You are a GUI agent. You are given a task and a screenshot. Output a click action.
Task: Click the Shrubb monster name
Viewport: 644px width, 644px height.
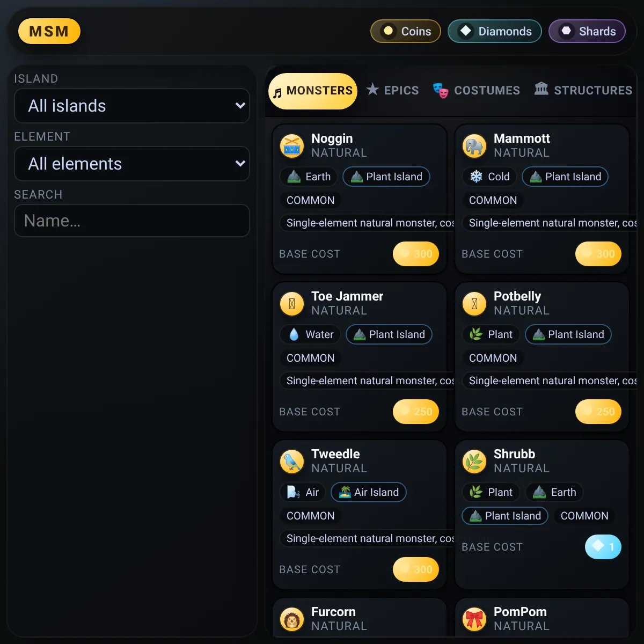(x=514, y=454)
